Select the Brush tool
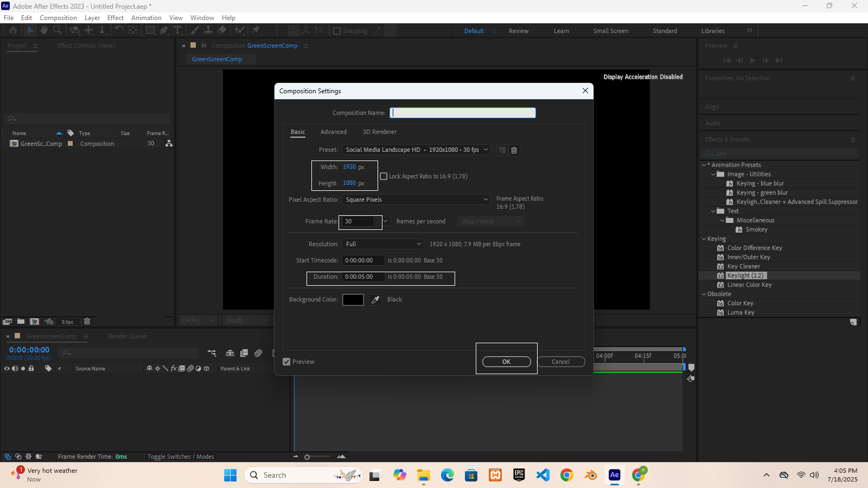This screenshot has height=488, width=868. 195,30
